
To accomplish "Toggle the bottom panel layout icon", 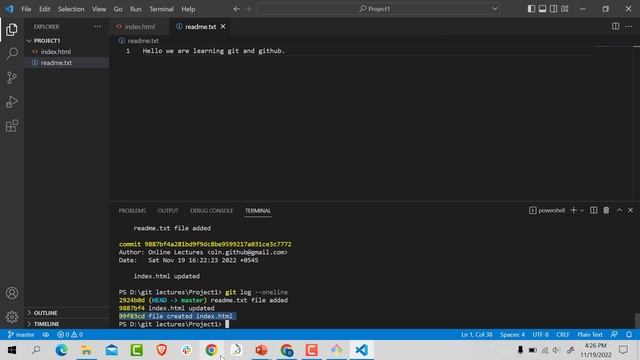I will coord(542,9).
